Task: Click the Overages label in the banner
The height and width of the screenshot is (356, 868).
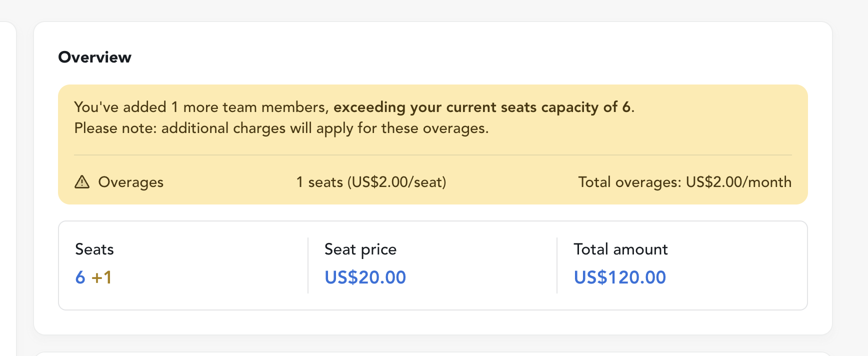Action: coord(130,182)
